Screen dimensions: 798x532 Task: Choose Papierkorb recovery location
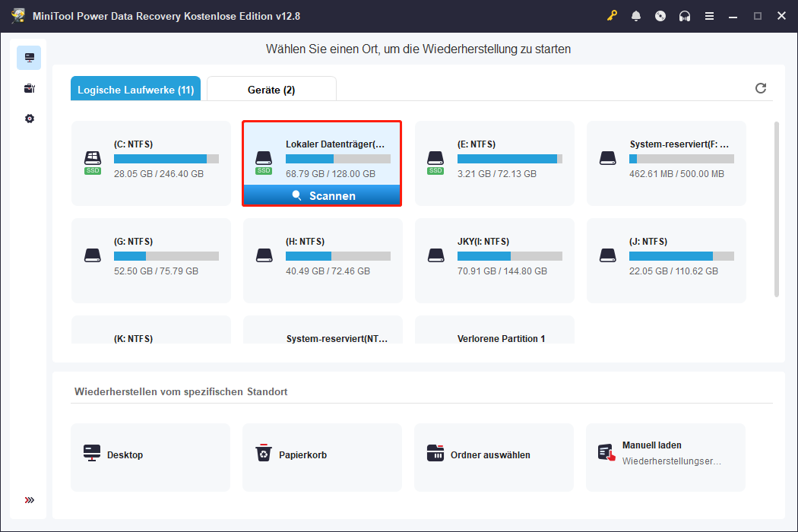tap(322, 458)
